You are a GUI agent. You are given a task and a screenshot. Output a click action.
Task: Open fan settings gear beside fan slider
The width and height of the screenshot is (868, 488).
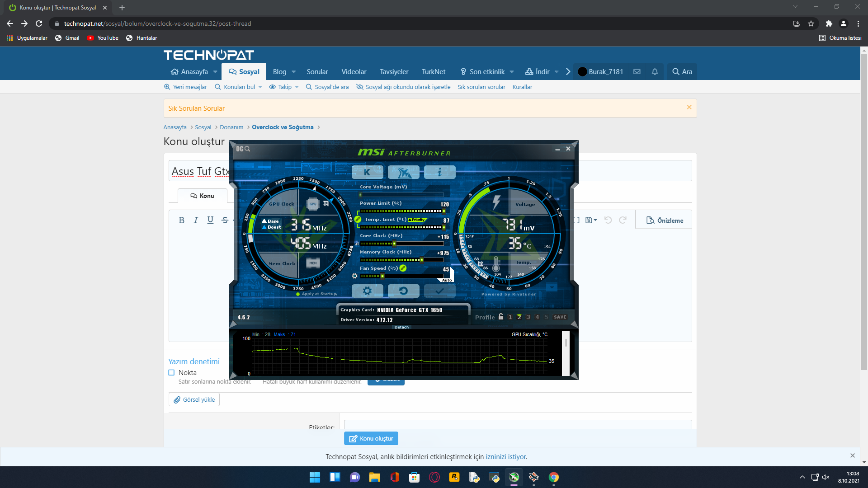pyautogui.click(x=354, y=276)
